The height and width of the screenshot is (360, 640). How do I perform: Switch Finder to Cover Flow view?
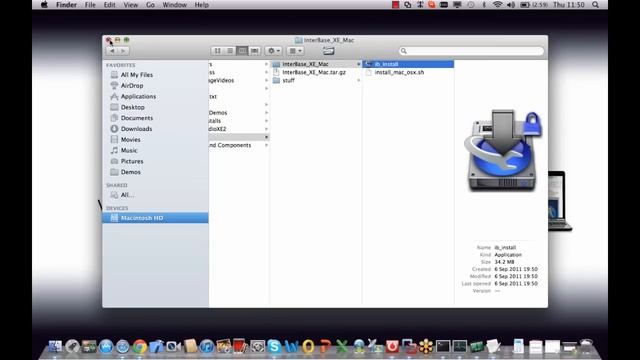click(x=255, y=51)
